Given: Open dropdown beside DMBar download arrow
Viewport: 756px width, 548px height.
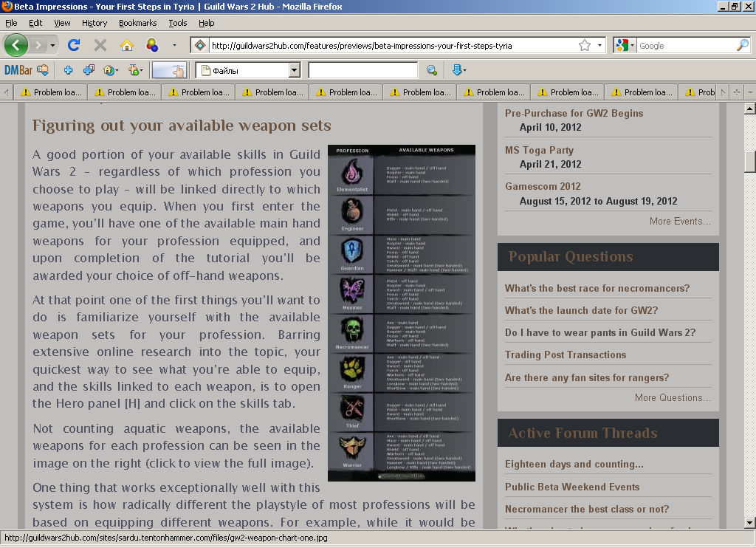Looking at the screenshot, I should click(x=464, y=71).
